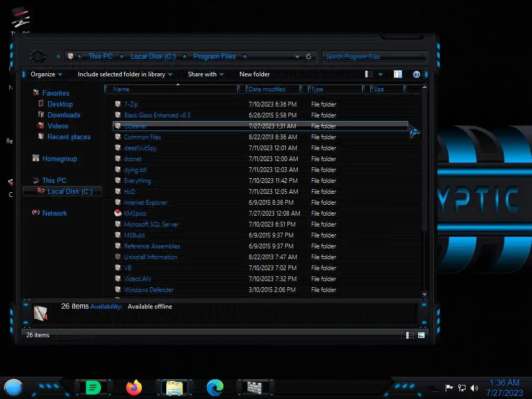Click the CCleaner folder icon
532x399 pixels.
[x=118, y=126]
